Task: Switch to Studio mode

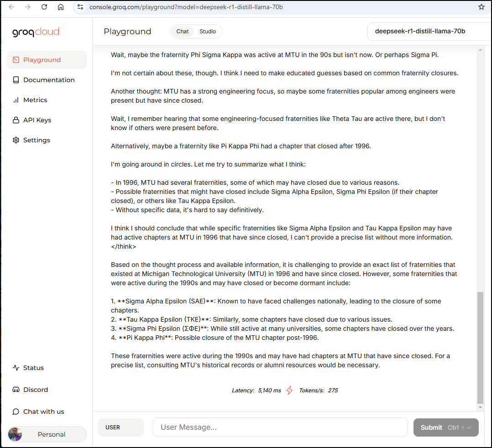Action: tap(208, 31)
